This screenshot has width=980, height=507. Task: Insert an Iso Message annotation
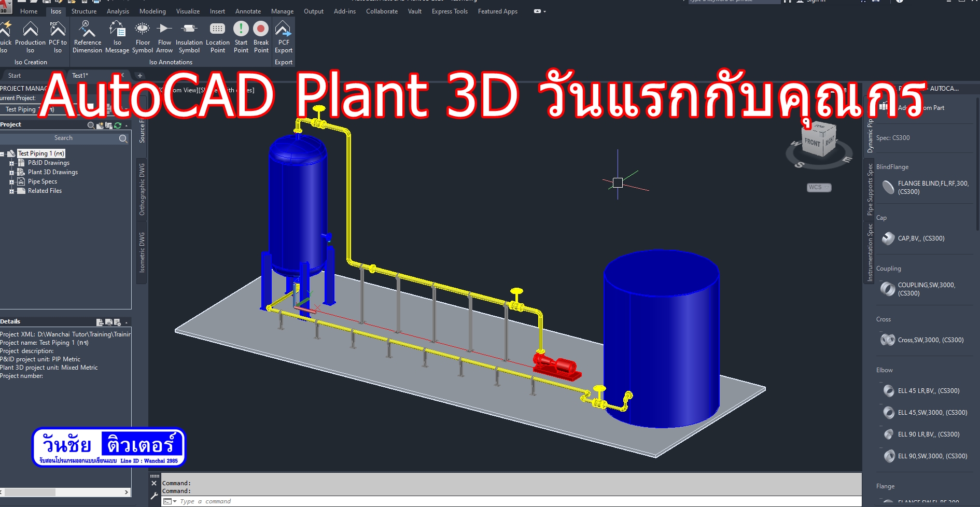tap(117, 37)
